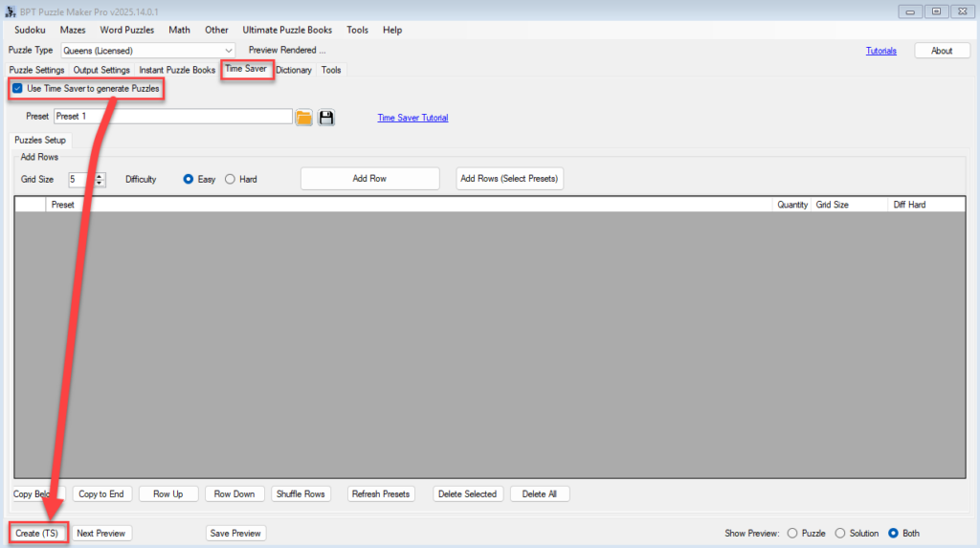
Task: Switch to the Puzzle Settings tab
Action: click(x=37, y=70)
